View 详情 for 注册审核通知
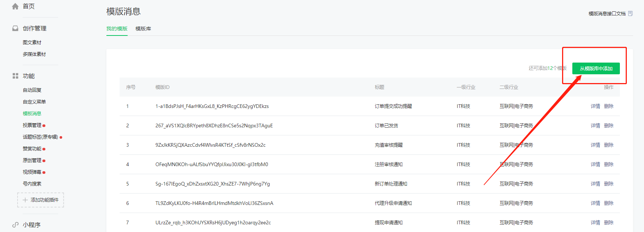The image size is (644, 232). pos(595,164)
